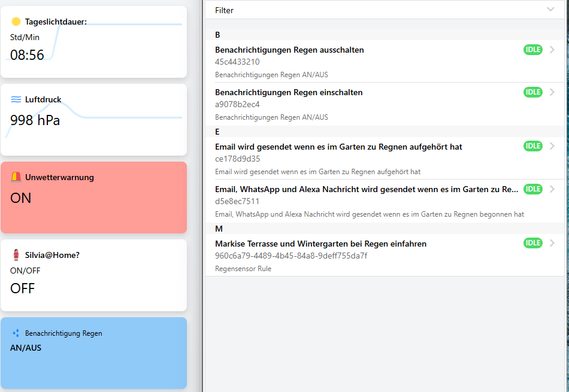Open chevron for Email Regen aufgehört rule
This screenshot has width=569, height=392.
(552, 146)
